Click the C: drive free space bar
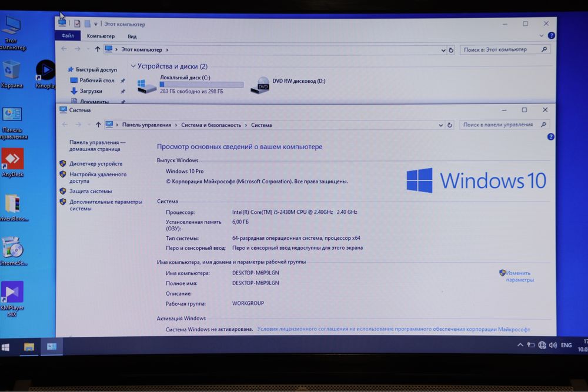Screen dimensions: 588x392 coord(201,85)
